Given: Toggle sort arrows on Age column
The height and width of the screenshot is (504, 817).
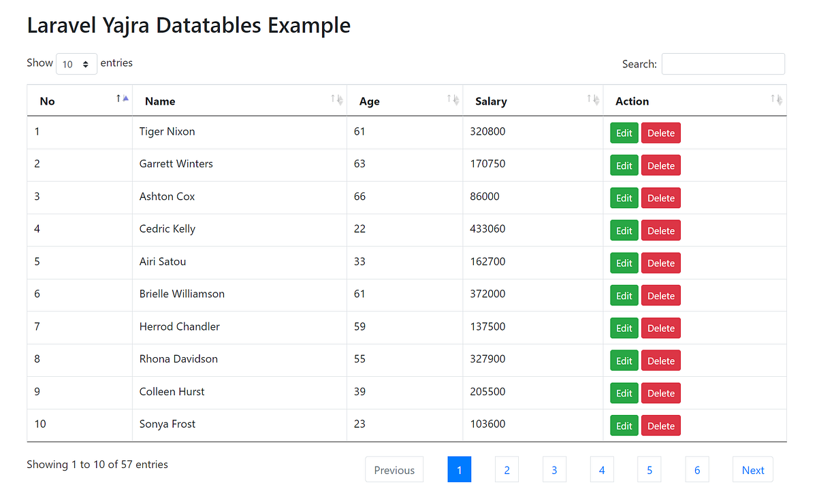Looking at the screenshot, I should (453, 99).
